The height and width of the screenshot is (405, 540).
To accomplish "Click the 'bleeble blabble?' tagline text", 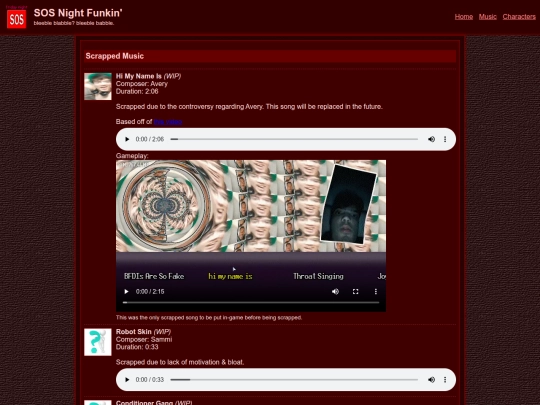I will pos(74,23).
